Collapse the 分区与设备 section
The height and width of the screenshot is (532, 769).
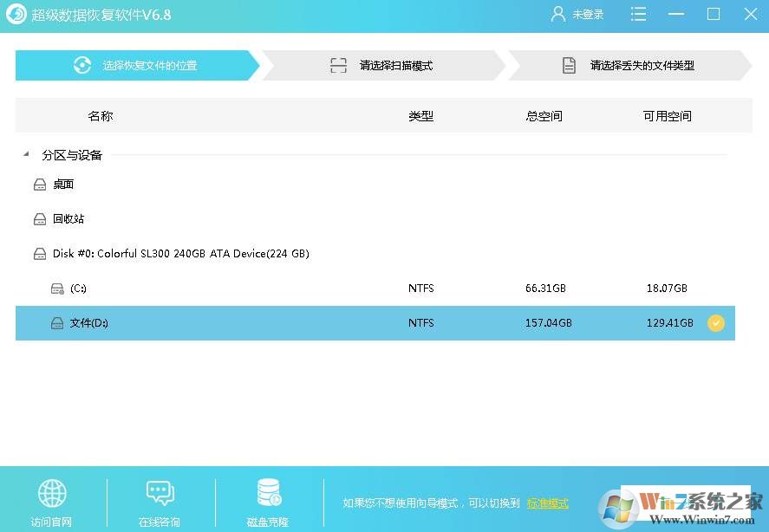pyautogui.click(x=26, y=154)
